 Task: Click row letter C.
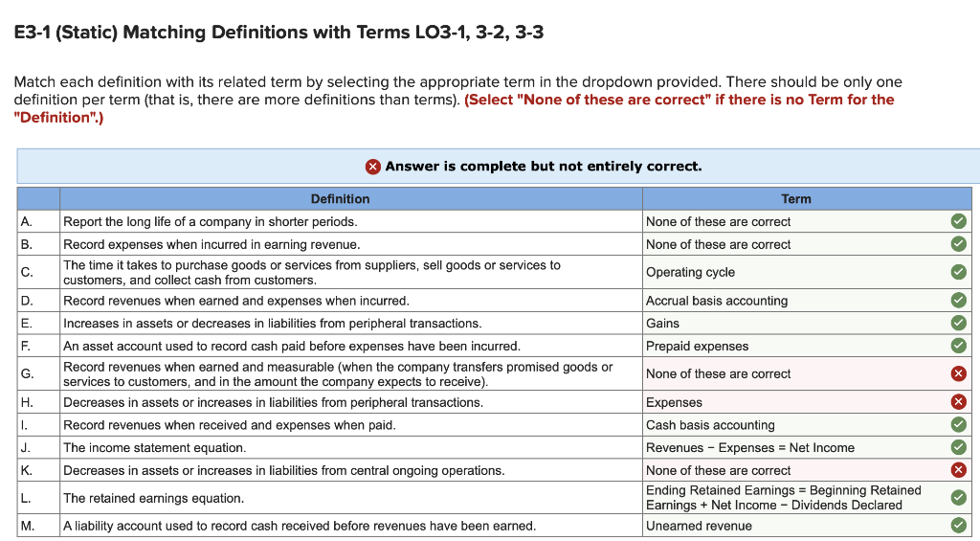pos(27,272)
